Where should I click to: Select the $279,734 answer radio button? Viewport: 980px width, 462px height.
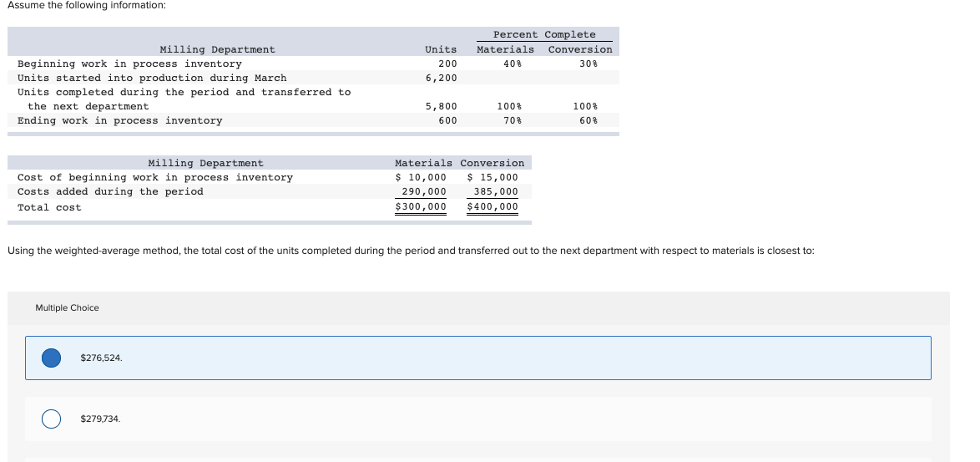51,419
